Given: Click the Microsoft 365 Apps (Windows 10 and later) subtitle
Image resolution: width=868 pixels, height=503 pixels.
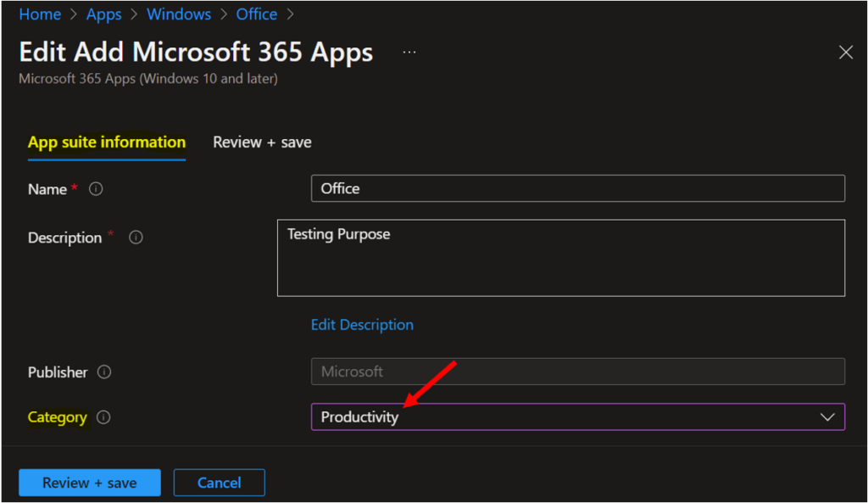Looking at the screenshot, I should click(x=148, y=79).
